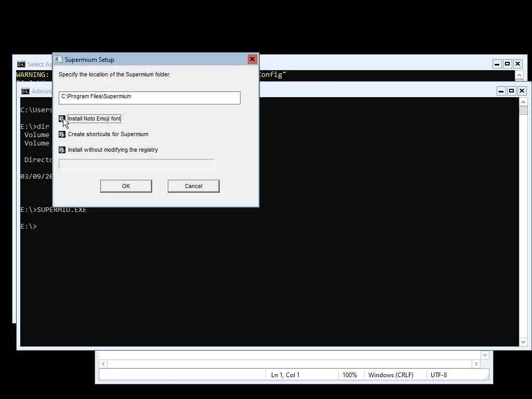Screen dimensions: 532x399
Task: Click scroll down arrow in front command prompt
Action: click(x=523, y=342)
